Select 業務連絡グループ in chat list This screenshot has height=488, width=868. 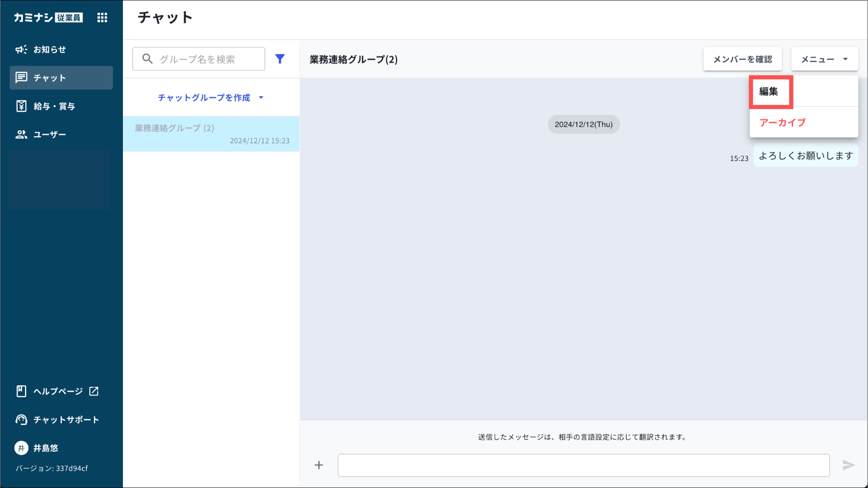click(x=211, y=134)
